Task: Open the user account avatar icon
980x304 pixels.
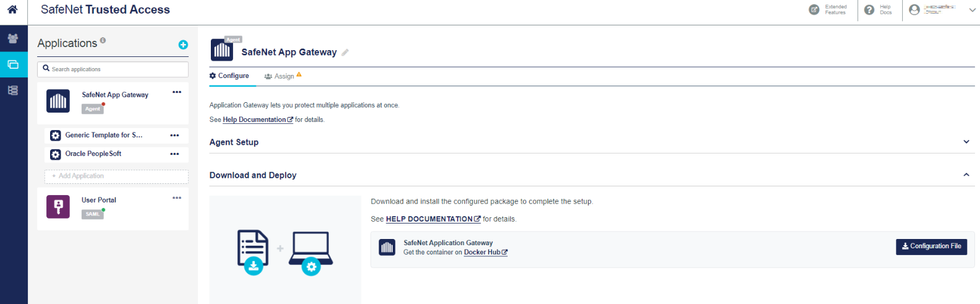Action: click(914, 9)
